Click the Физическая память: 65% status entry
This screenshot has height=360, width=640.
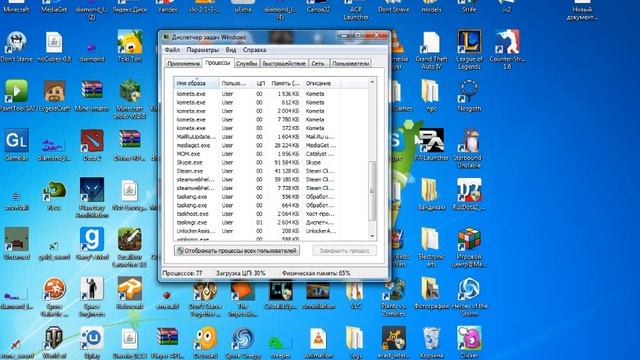pyautogui.click(x=316, y=273)
